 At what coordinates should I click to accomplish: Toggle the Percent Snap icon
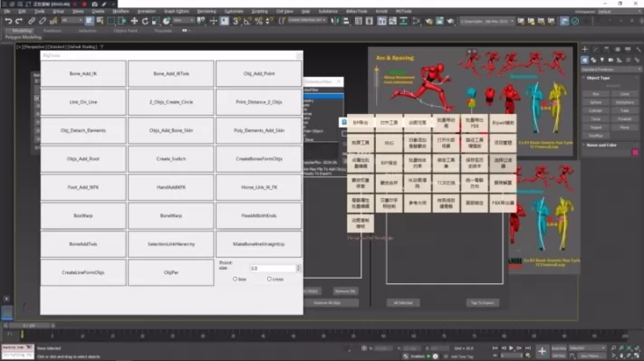click(258, 21)
